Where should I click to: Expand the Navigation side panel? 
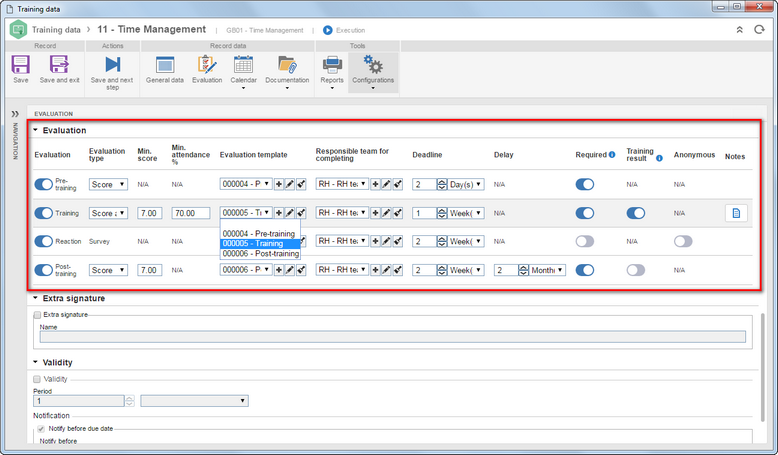(15, 114)
